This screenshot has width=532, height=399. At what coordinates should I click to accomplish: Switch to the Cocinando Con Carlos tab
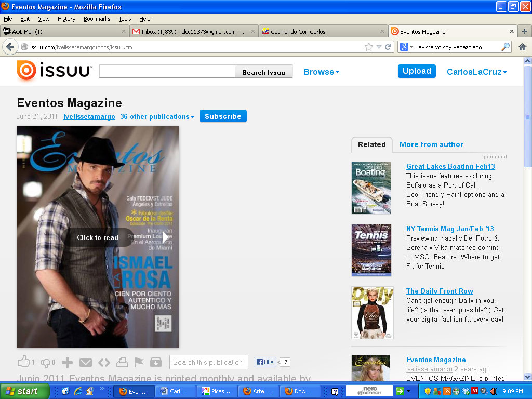(323, 31)
